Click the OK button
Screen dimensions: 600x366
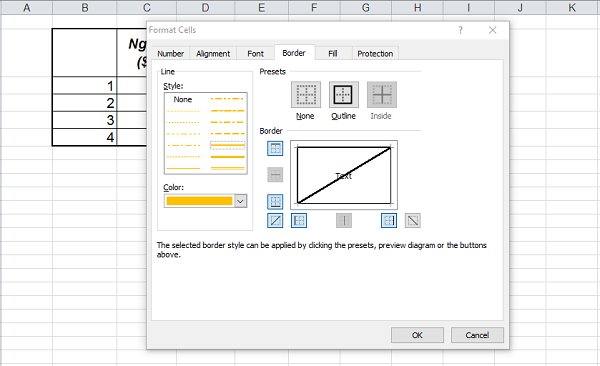tap(417, 335)
